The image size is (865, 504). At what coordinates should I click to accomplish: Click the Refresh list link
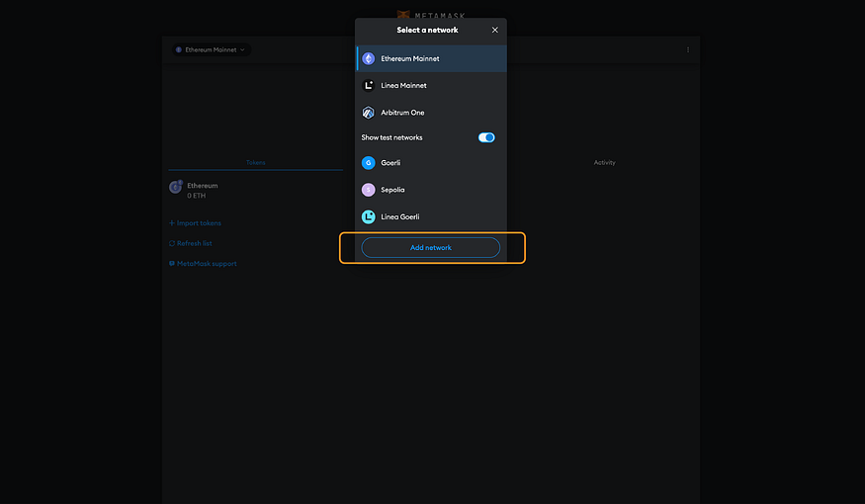tap(191, 243)
